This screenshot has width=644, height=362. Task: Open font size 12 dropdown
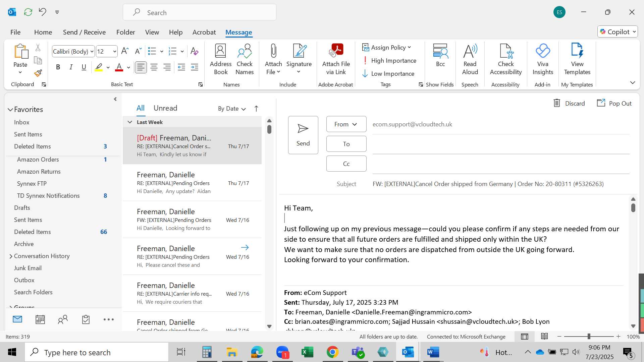point(114,52)
